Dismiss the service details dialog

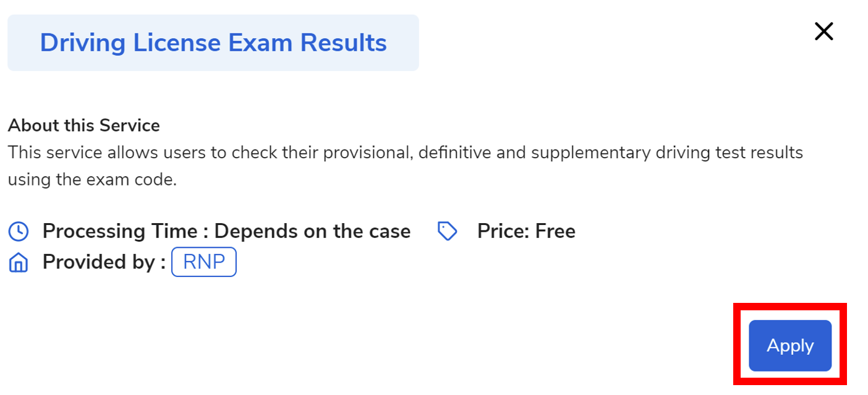[x=823, y=31]
